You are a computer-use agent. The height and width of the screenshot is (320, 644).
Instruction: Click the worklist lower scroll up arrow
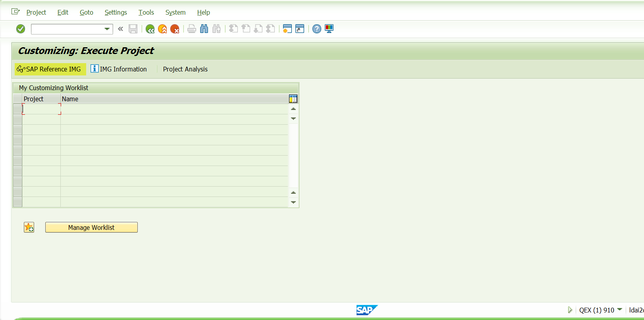click(293, 193)
